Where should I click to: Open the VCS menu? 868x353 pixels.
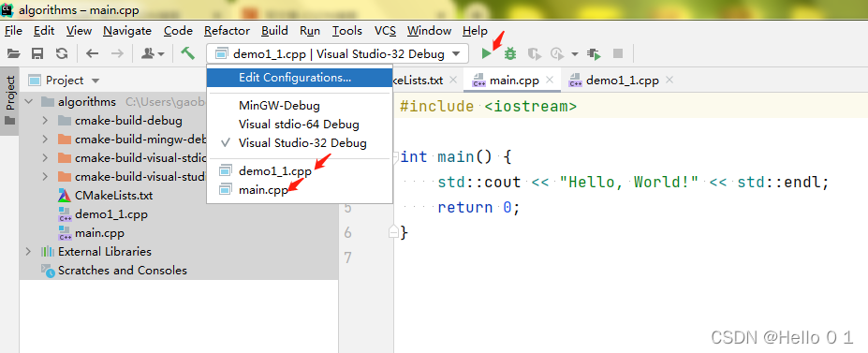[385, 30]
